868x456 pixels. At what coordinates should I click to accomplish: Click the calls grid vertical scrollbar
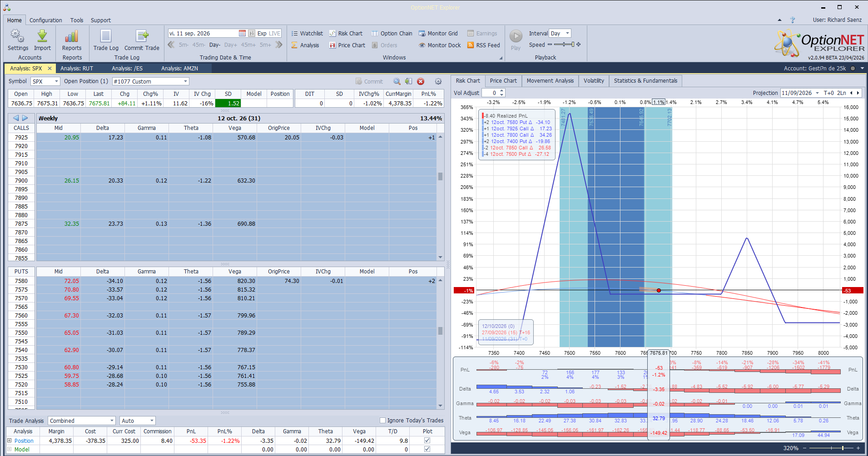pos(440,197)
